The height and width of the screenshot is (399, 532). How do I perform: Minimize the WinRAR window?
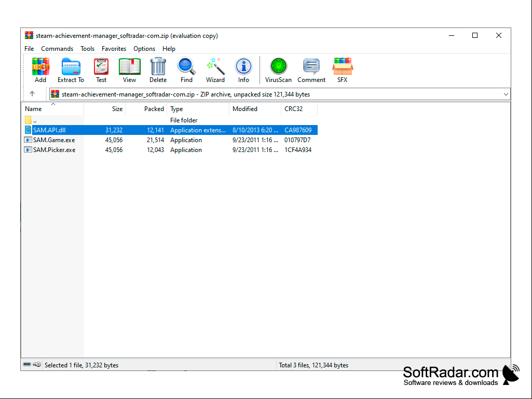coord(452,35)
